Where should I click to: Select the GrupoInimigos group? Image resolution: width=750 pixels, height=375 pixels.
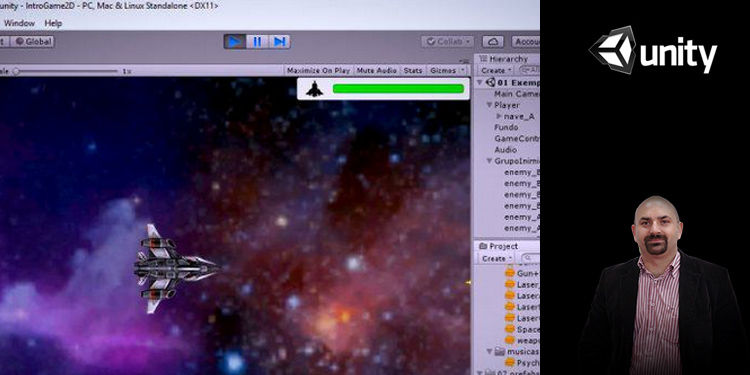517,161
